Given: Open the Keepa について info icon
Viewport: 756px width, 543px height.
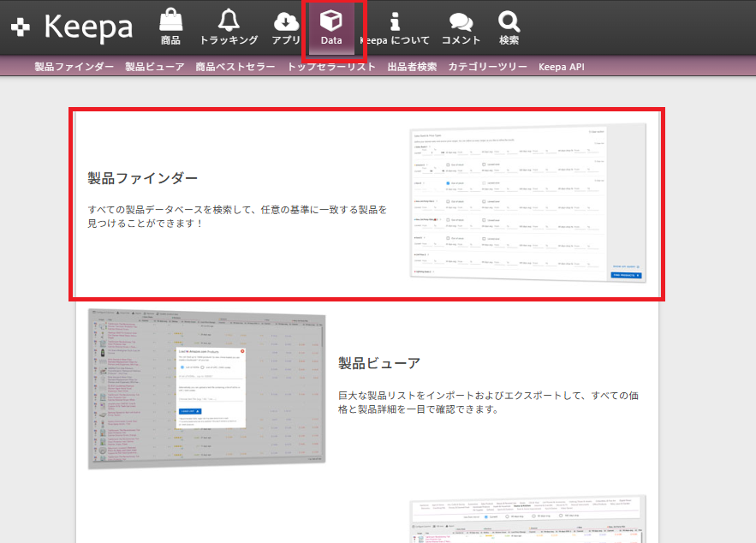Looking at the screenshot, I should point(395,21).
